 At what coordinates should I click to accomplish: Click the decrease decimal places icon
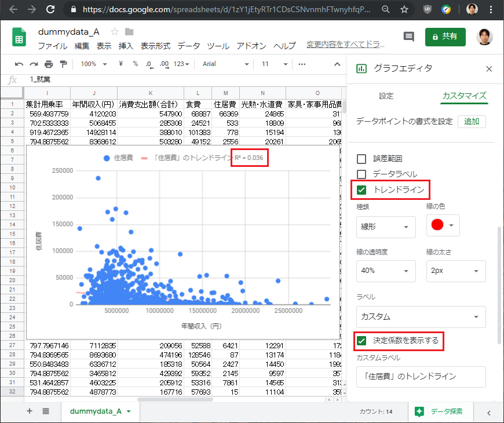149,64
